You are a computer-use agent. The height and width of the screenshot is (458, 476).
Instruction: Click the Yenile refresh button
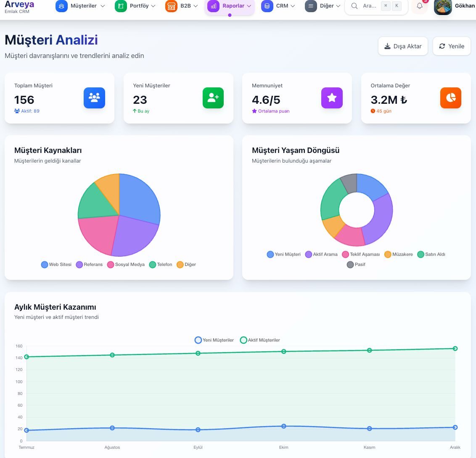pos(452,46)
